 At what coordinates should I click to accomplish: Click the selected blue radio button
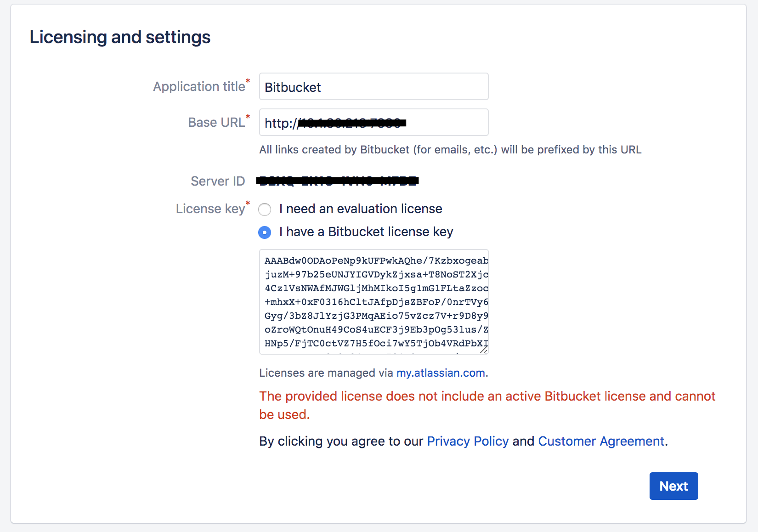[x=265, y=232]
